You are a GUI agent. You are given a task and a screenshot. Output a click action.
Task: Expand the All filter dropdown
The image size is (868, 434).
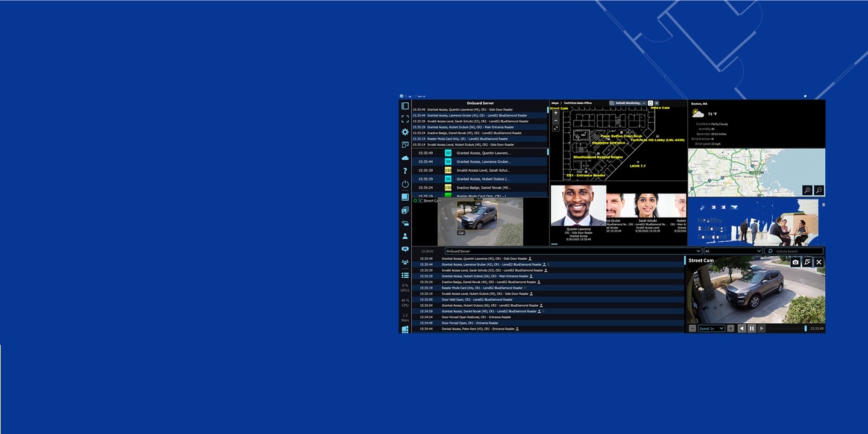(x=732, y=251)
